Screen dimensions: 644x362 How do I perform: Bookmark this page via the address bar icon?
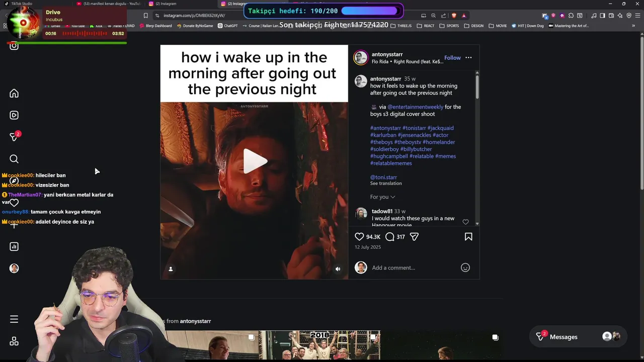point(146,16)
